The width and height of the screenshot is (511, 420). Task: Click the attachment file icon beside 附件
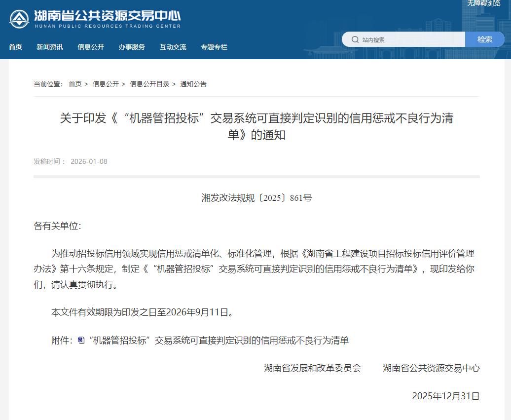81,340
